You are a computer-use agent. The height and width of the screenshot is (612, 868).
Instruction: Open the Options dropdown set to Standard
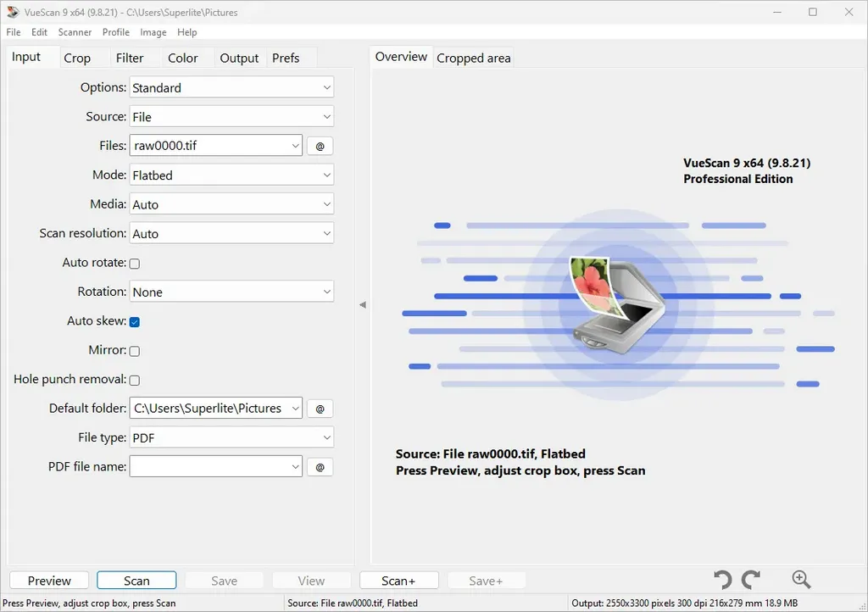pos(231,87)
